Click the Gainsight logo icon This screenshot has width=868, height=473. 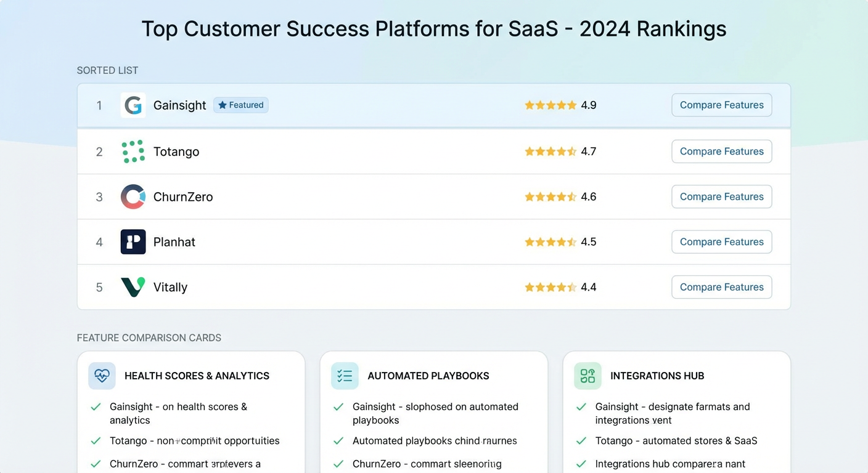click(x=133, y=105)
